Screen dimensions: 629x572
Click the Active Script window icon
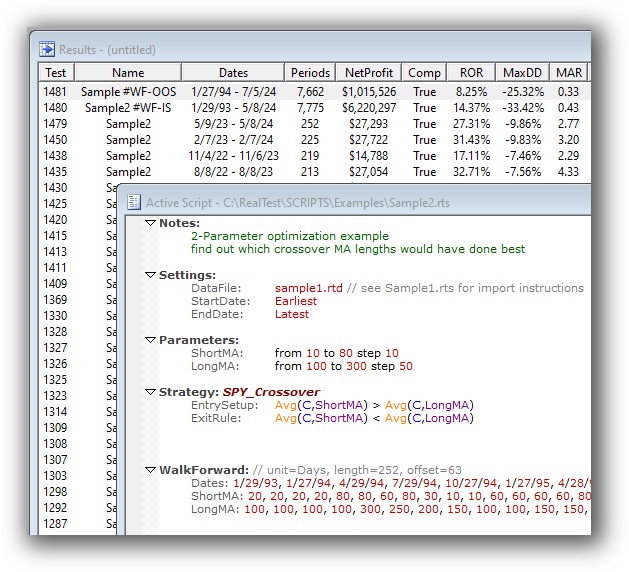point(133,201)
